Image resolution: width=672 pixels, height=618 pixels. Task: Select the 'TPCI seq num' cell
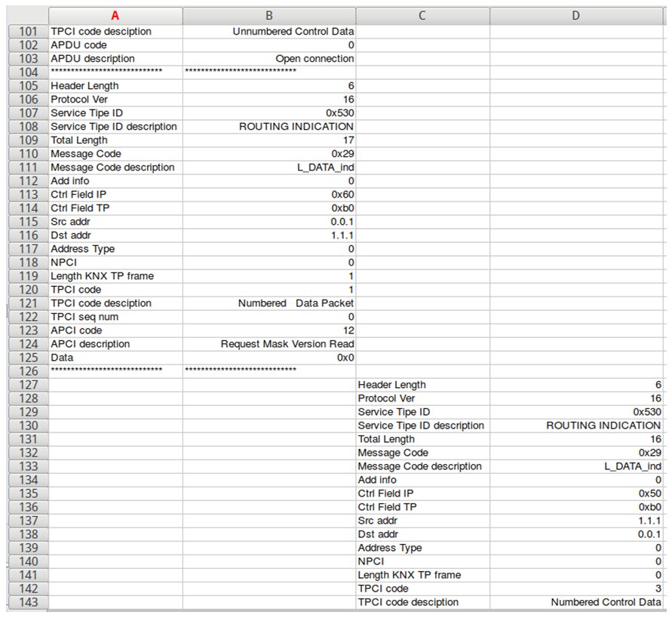(115, 317)
